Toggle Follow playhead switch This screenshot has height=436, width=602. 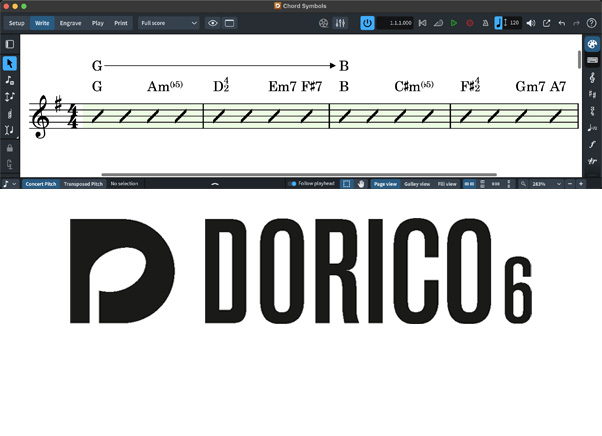292,183
